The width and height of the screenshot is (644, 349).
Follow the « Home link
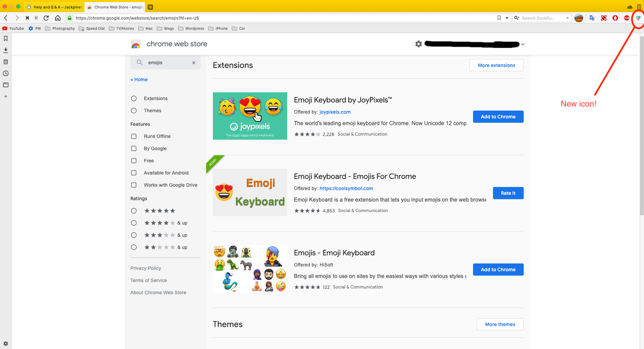(x=139, y=80)
